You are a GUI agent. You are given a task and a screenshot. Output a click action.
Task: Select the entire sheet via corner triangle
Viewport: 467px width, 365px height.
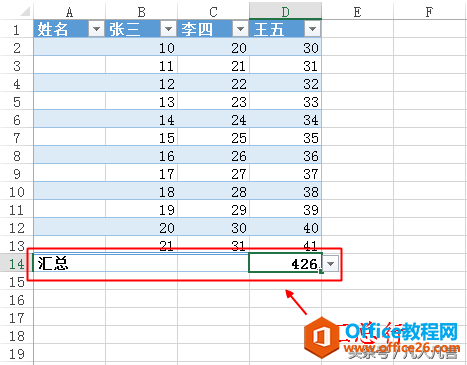tap(25, 12)
